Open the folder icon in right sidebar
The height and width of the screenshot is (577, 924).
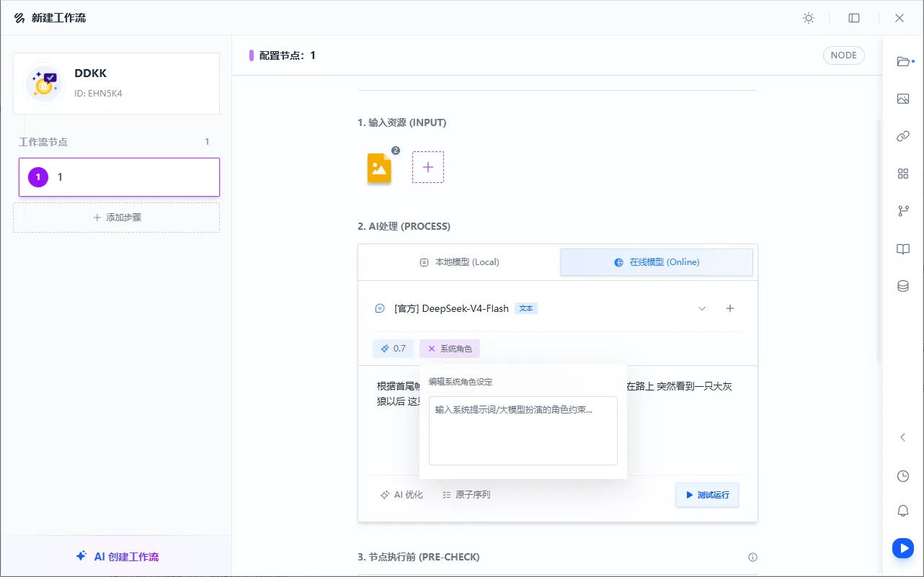[903, 61]
